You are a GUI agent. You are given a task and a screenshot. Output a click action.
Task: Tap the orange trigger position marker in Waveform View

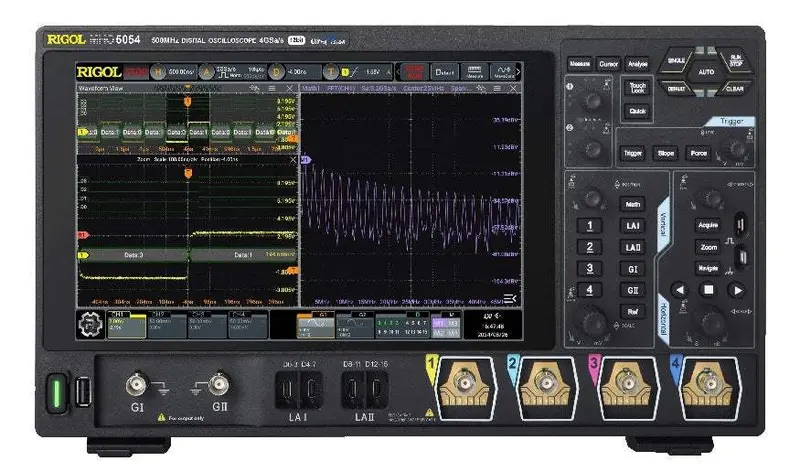[188, 102]
